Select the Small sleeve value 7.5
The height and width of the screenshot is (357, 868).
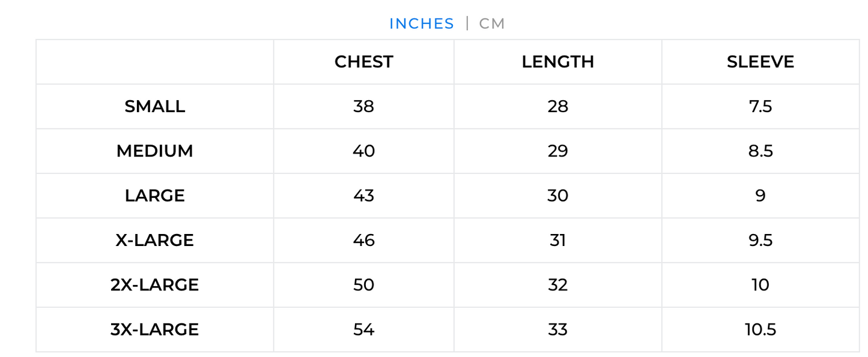(760, 106)
